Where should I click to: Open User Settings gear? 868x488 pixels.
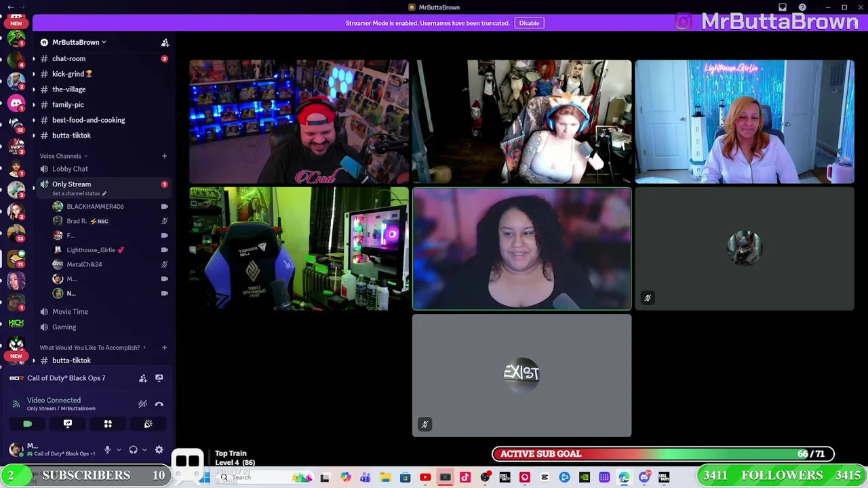(x=159, y=449)
